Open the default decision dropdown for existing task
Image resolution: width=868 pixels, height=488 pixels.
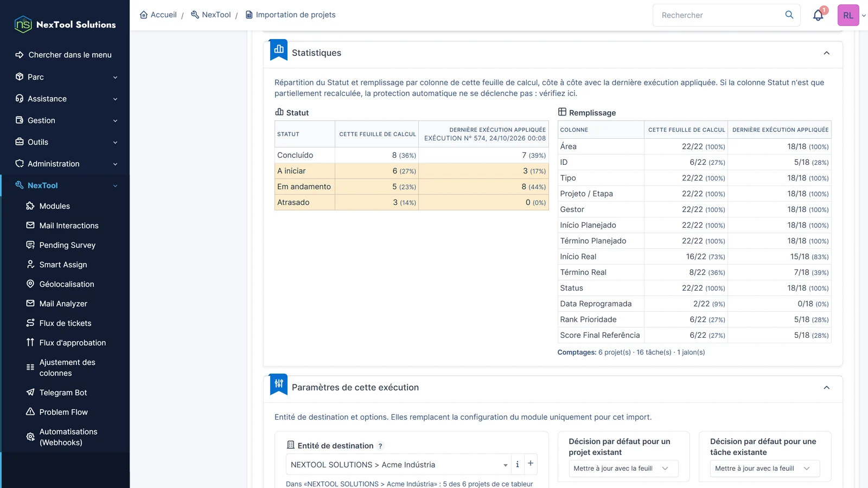[x=764, y=468]
